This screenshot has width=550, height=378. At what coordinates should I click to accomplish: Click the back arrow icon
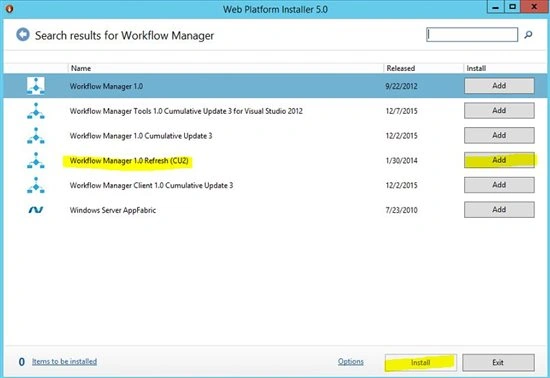23,34
